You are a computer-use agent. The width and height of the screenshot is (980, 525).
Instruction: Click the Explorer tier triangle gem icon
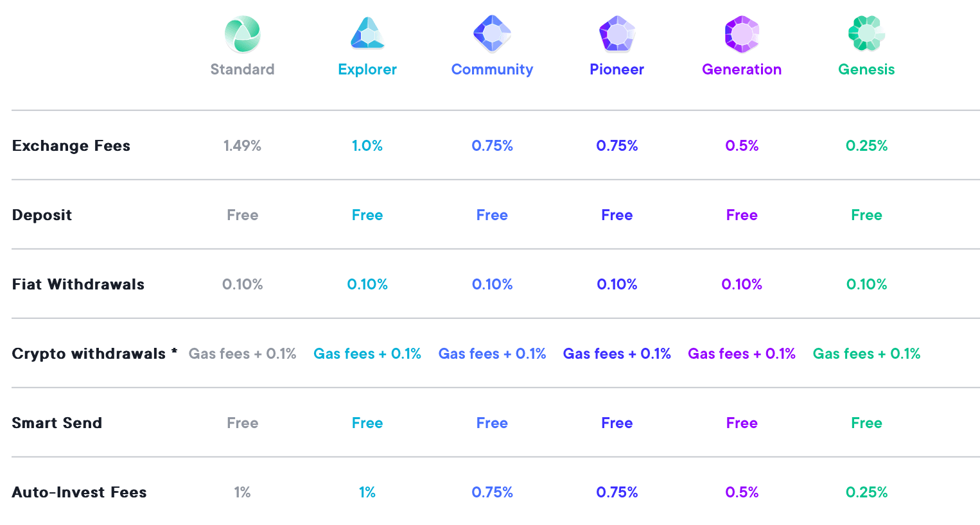[x=367, y=34]
